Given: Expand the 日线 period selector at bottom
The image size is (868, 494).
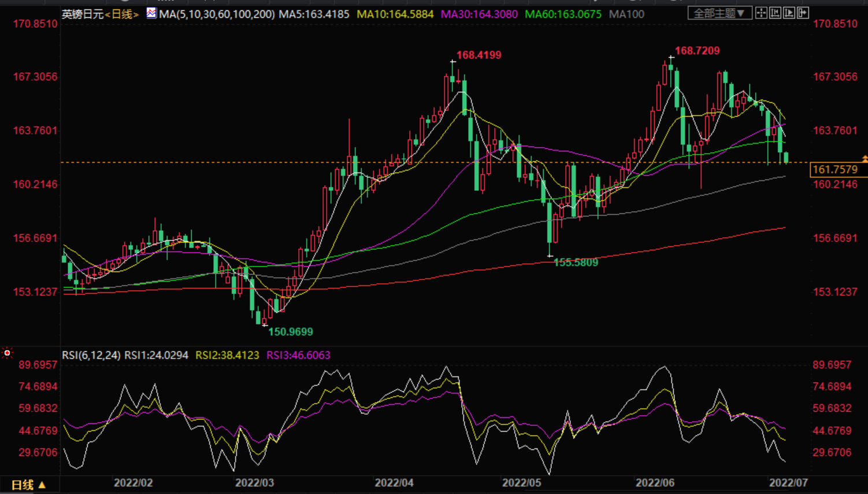Looking at the screenshot, I should pos(28,485).
